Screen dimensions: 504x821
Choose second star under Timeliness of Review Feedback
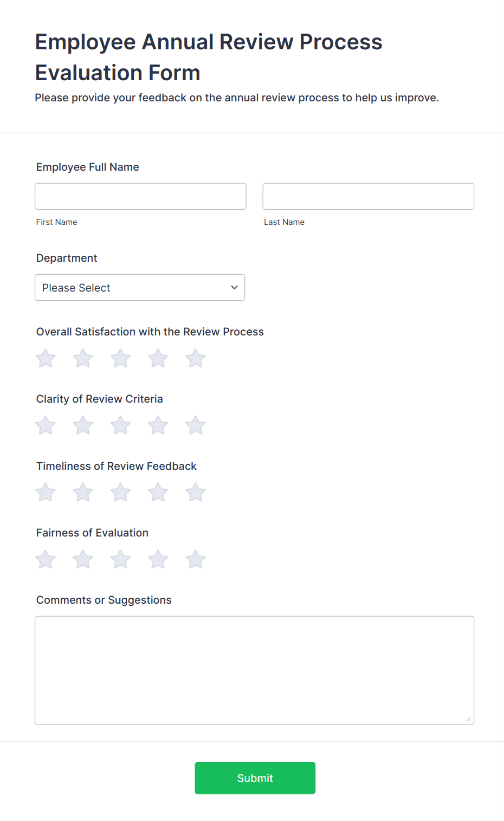[83, 493]
